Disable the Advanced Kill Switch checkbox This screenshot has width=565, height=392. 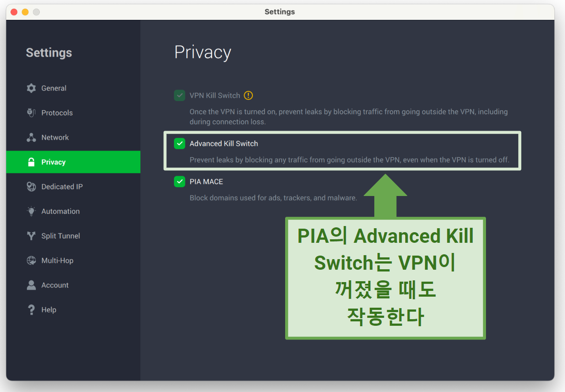point(180,143)
